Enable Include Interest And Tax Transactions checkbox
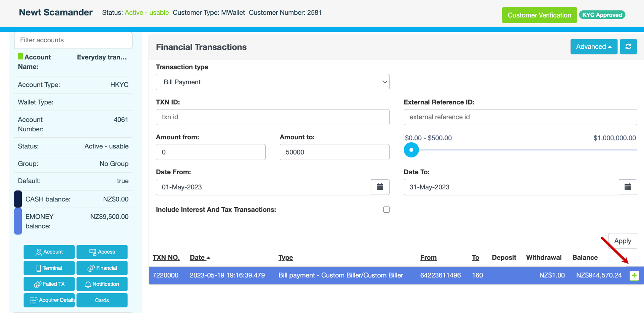 (x=386, y=210)
